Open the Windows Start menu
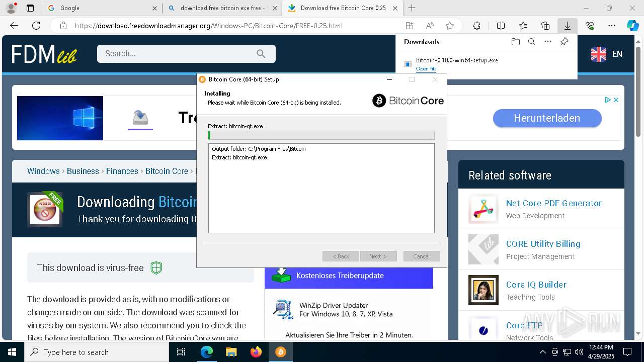 click(x=12, y=352)
